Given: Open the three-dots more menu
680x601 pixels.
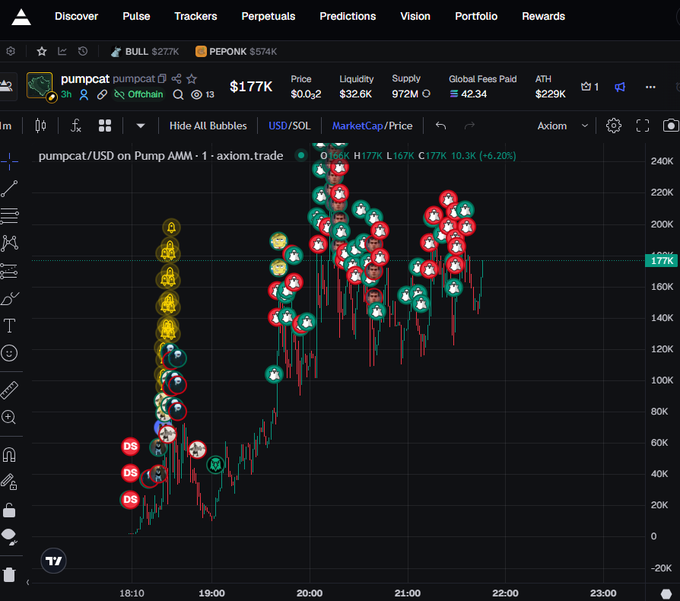Looking at the screenshot, I should pos(651,87).
